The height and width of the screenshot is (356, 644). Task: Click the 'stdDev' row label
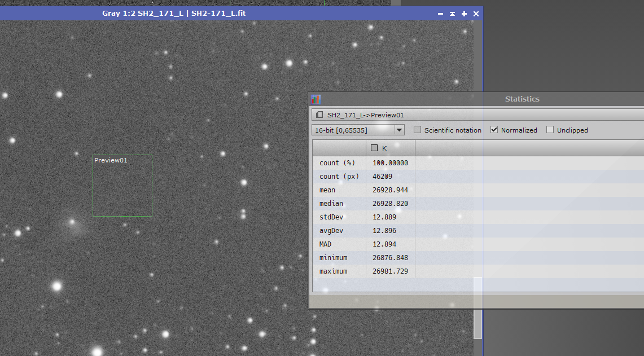[331, 217]
